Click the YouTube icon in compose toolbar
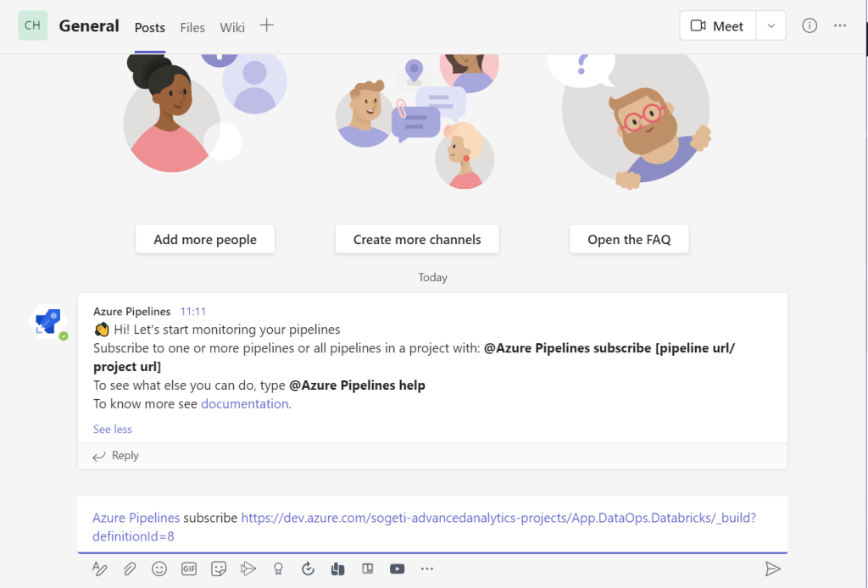 click(397, 569)
